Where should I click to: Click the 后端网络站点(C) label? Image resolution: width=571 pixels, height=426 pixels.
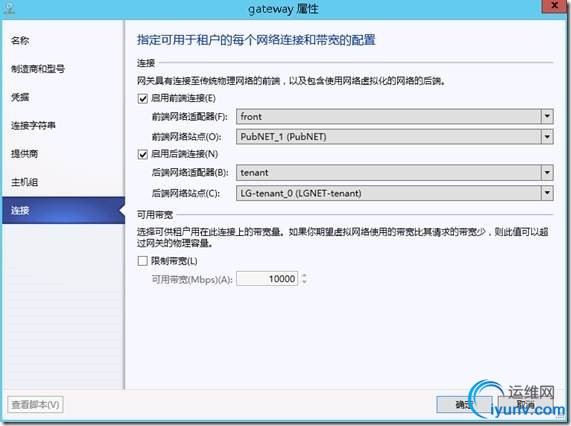(x=186, y=193)
